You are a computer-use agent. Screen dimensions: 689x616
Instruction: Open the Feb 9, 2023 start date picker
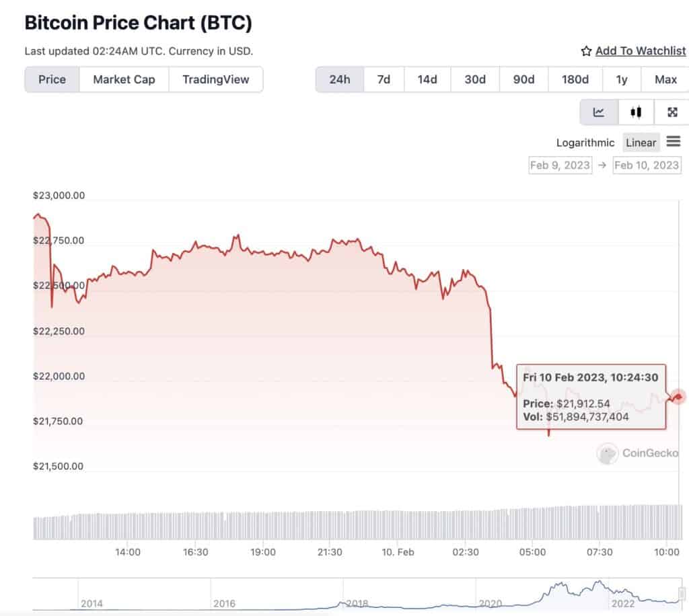tap(560, 165)
